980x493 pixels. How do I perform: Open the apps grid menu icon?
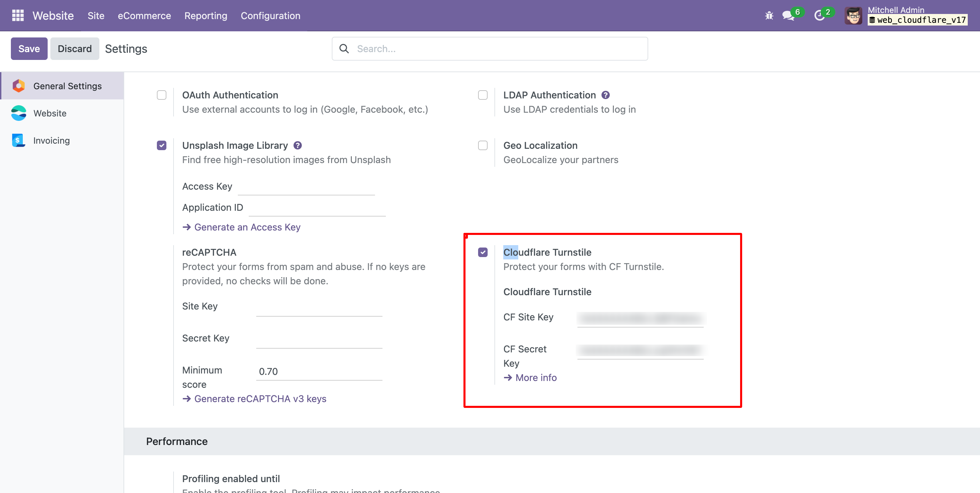click(x=18, y=16)
